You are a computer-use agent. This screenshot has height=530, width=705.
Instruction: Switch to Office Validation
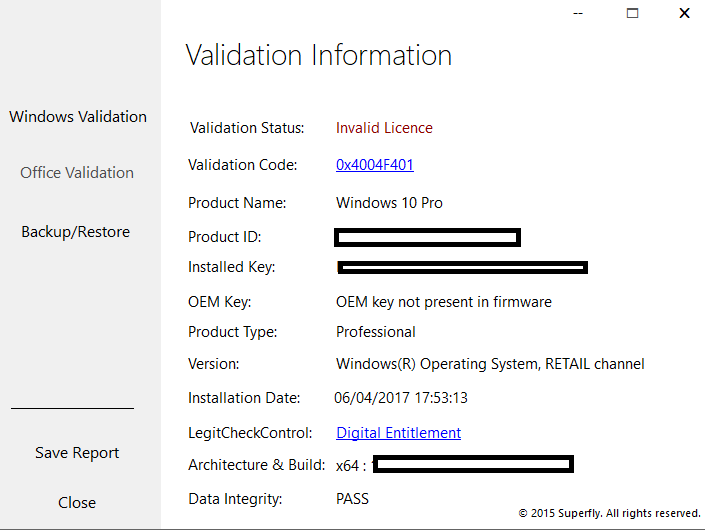point(77,173)
